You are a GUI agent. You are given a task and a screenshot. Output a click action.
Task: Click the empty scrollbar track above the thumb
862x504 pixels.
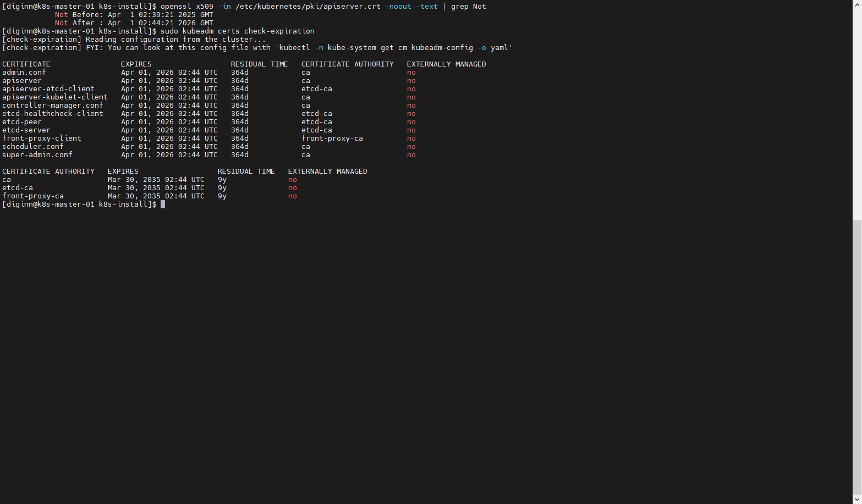pyautogui.click(x=857, y=110)
